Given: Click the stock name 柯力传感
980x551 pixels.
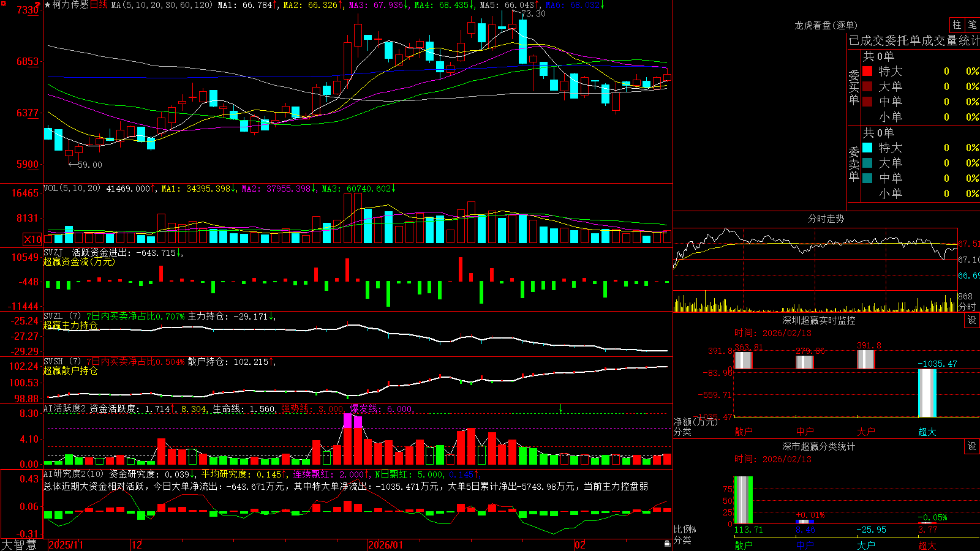Looking at the screenshot, I should coord(70,5).
